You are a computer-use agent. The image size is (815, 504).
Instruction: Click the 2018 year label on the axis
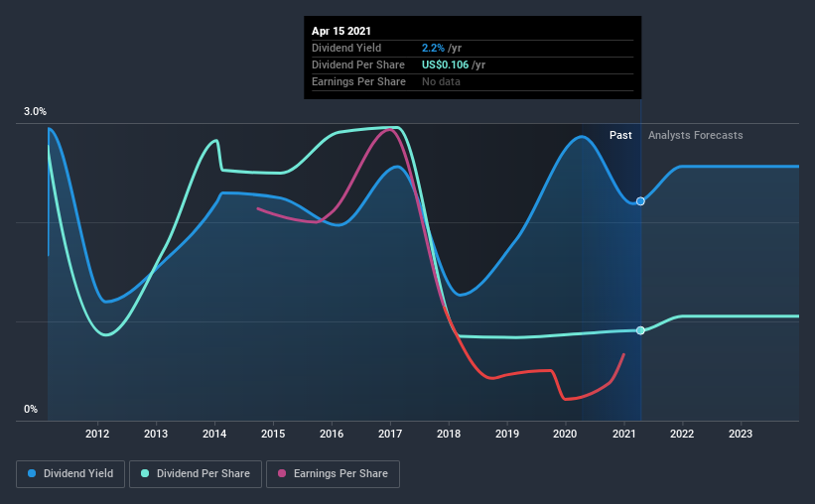point(449,434)
